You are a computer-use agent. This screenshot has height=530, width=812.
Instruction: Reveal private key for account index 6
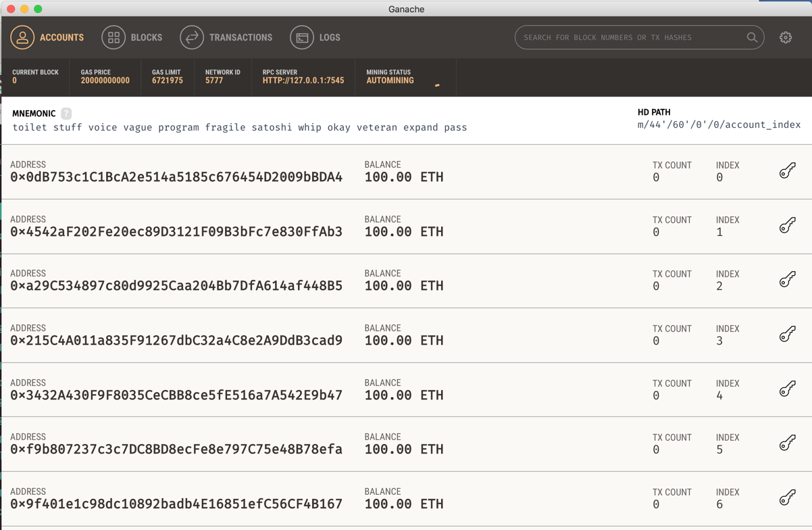(787, 498)
